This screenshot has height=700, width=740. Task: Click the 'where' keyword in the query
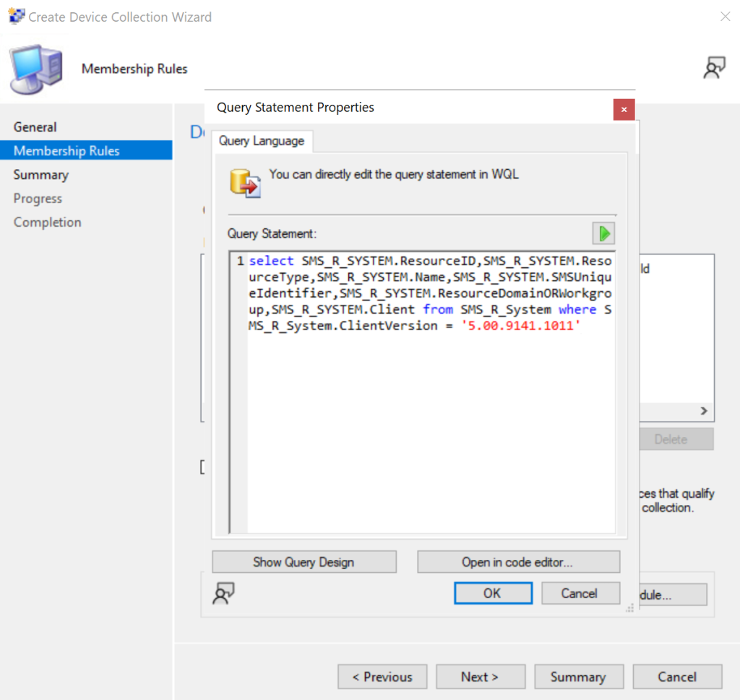point(577,309)
